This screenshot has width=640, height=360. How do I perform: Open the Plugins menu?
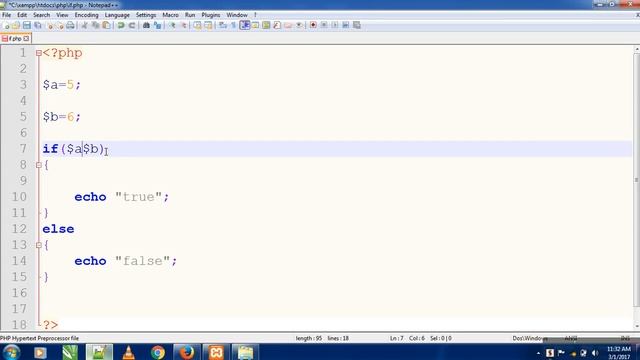tap(211, 15)
